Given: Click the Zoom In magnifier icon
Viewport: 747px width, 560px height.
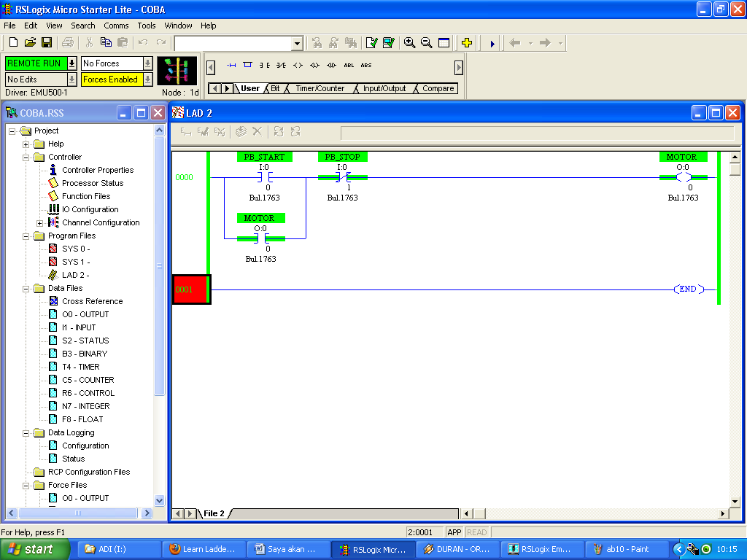Looking at the screenshot, I should pos(409,42).
